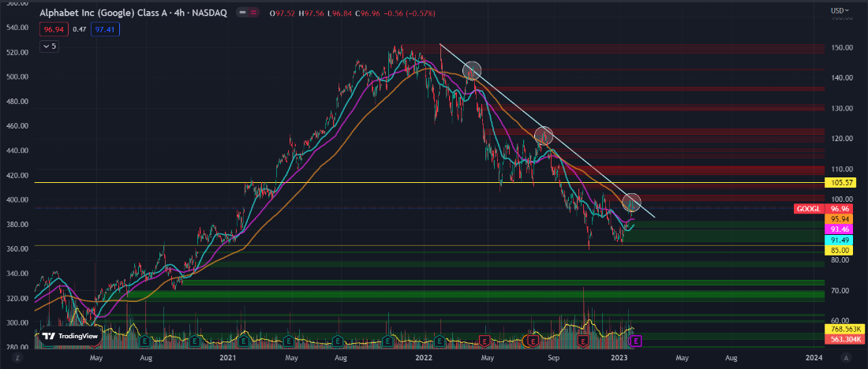Viewport: 868px width, 369px height.
Task: Select the circle drawing near 140 level
Action: [472, 70]
